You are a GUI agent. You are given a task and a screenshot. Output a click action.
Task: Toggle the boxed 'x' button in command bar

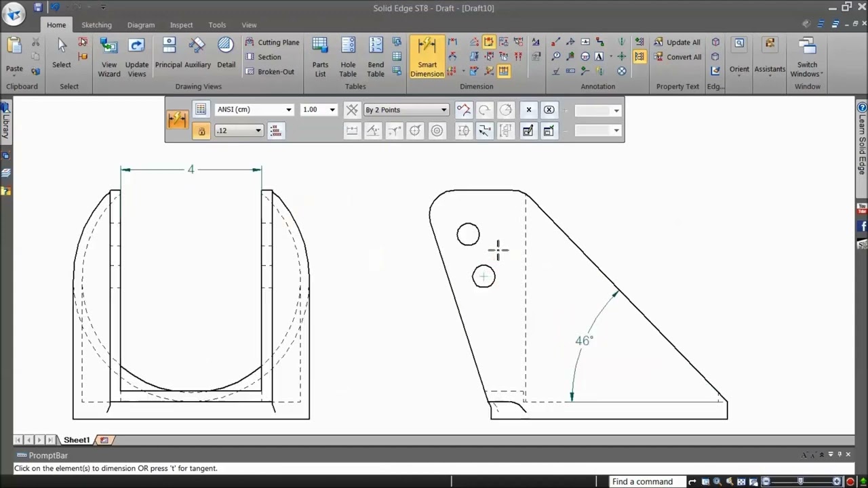point(549,109)
